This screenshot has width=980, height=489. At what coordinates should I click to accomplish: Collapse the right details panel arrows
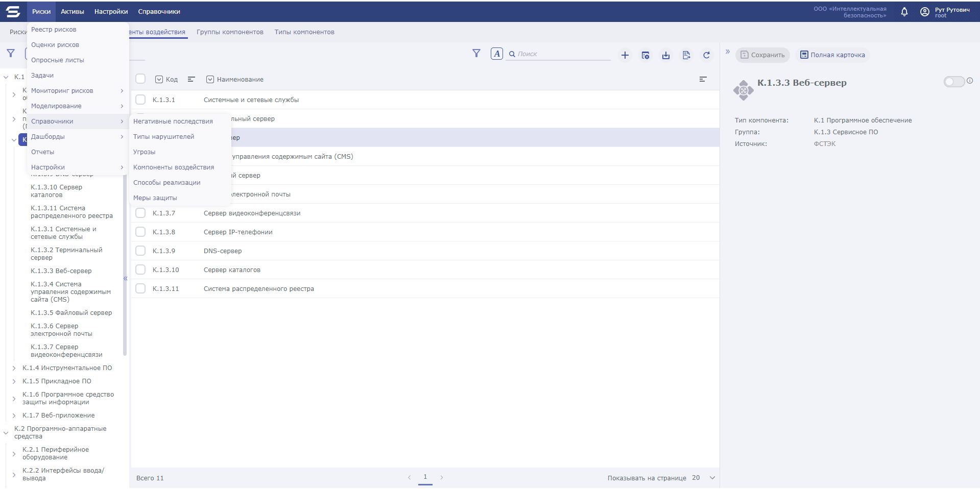pos(728,52)
